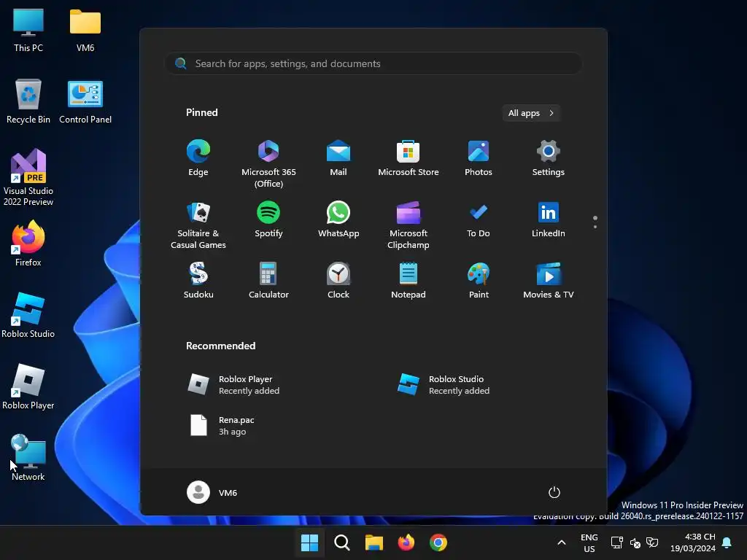Launch Notepad
Viewport: 747px width, 560px height.
409,281
